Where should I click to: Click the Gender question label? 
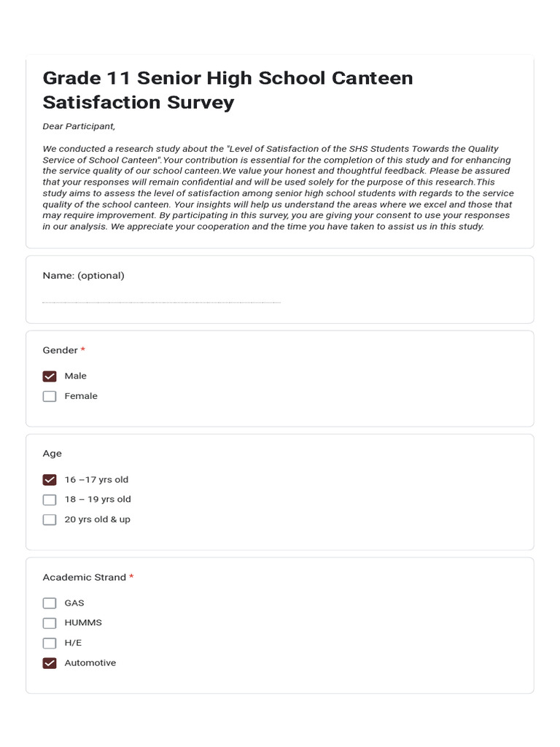[61, 350]
